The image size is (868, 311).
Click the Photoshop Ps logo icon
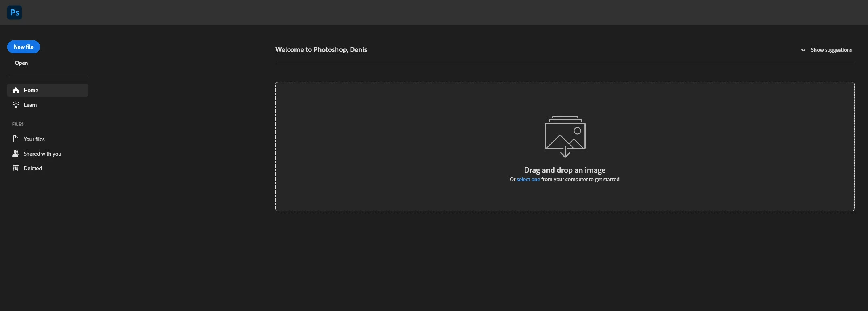tap(15, 13)
